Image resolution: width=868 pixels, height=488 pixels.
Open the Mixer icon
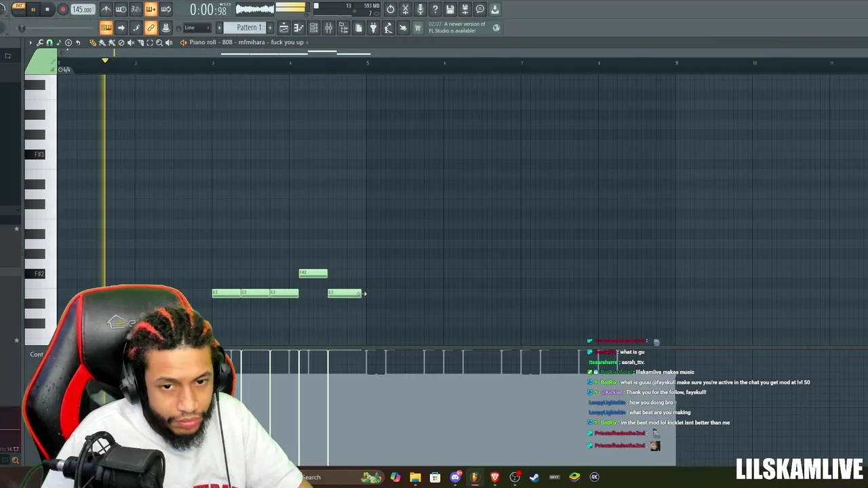point(328,28)
